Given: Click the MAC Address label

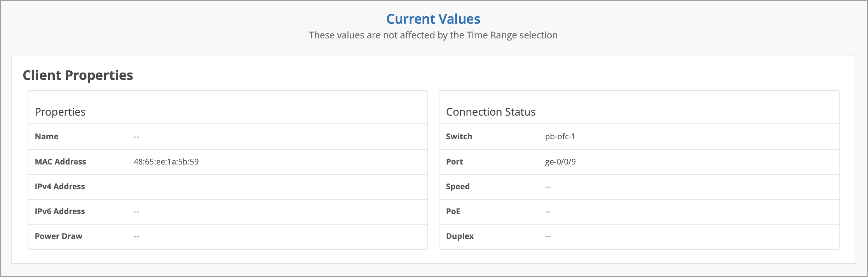Looking at the screenshot, I should coord(61,162).
